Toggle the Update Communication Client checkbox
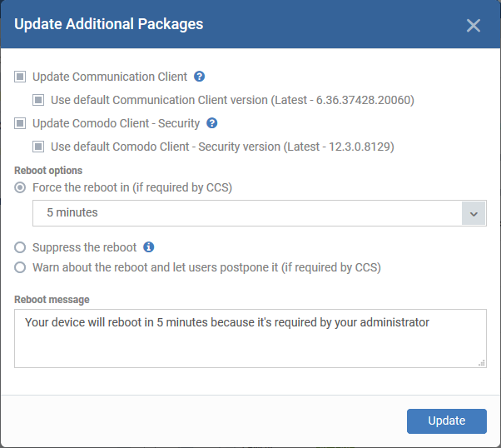This screenshot has width=501, height=448. [x=20, y=77]
